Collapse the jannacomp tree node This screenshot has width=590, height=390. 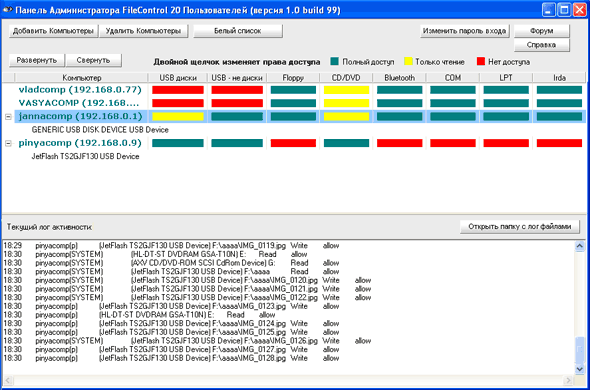click(8, 117)
